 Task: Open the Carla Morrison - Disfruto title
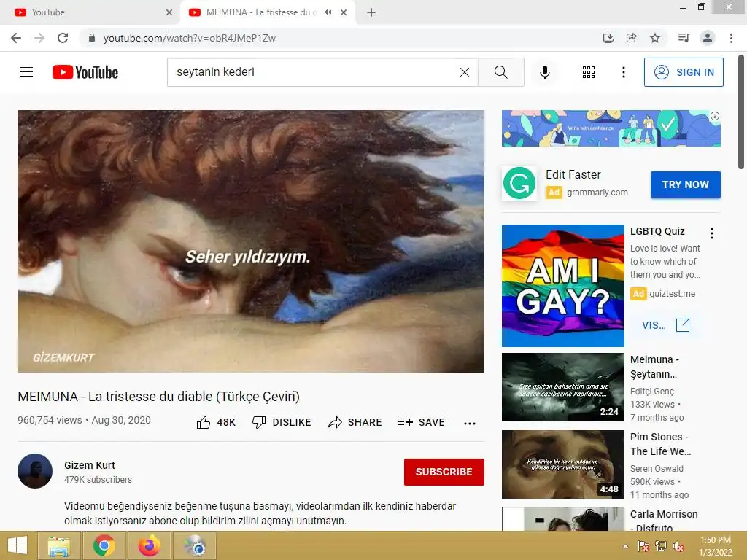[x=664, y=521]
